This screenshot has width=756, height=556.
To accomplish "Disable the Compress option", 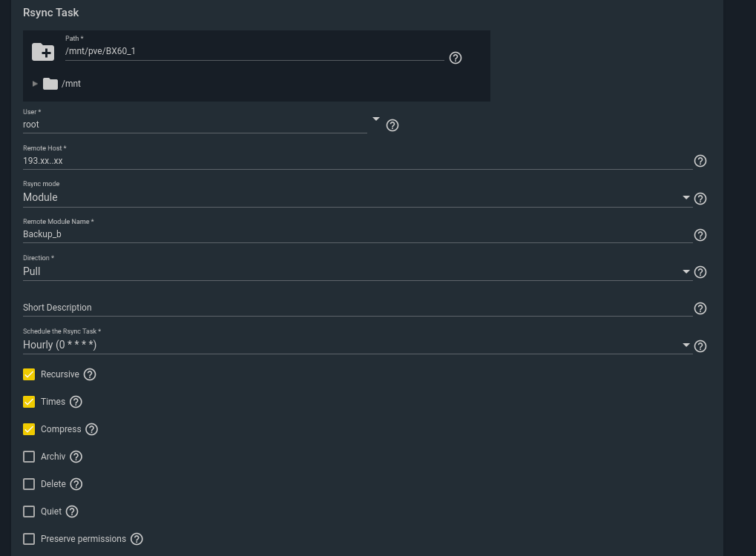I will (29, 429).
